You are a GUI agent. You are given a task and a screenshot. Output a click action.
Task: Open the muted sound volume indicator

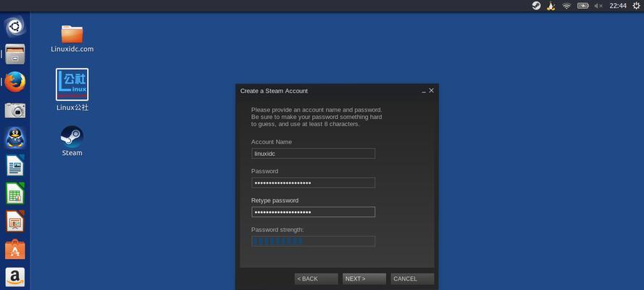598,6
